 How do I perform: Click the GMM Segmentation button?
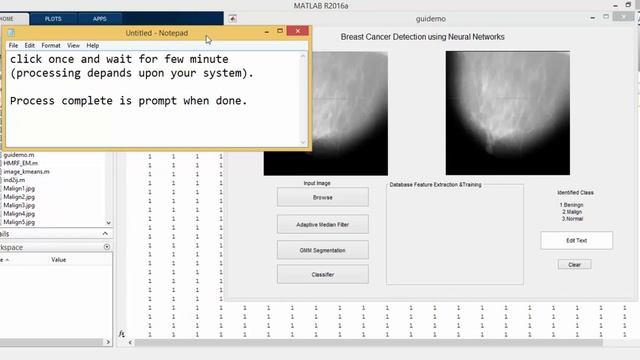322,250
